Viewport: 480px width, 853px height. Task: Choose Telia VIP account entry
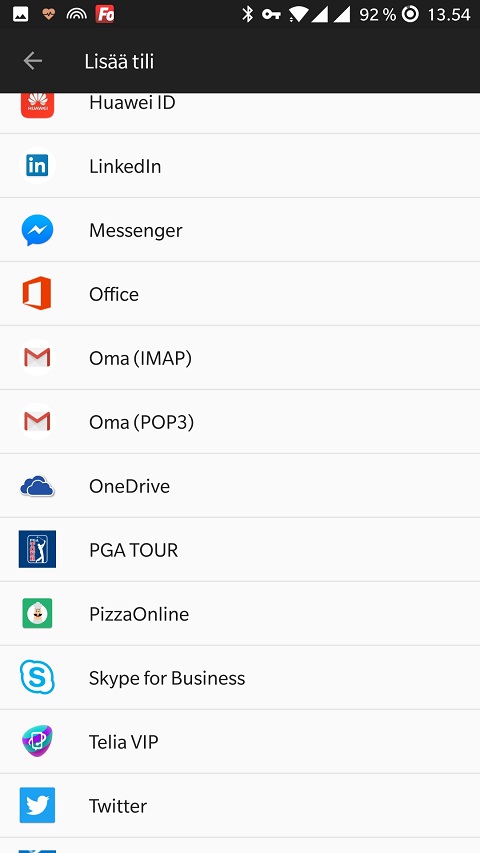pos(240,741)
